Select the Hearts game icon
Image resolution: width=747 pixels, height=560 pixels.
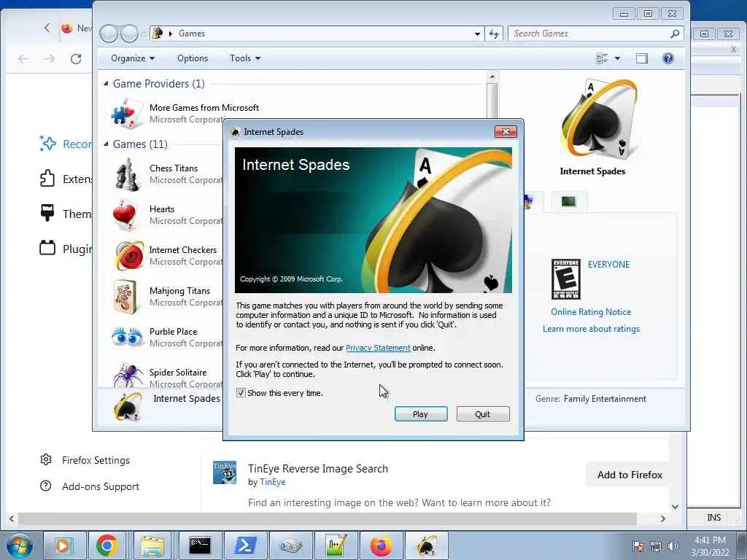125,215
